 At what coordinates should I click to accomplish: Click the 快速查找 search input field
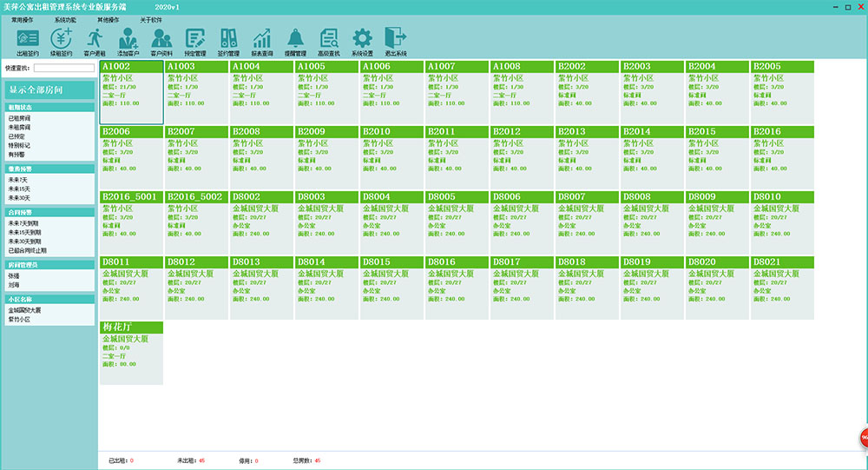[63, 67]
